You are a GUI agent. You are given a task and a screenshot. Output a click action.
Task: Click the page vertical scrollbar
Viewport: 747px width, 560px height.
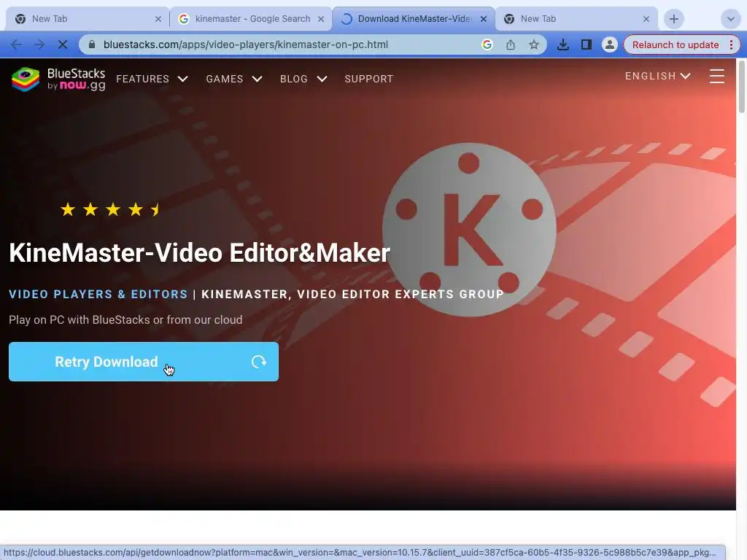pos(741,87)
